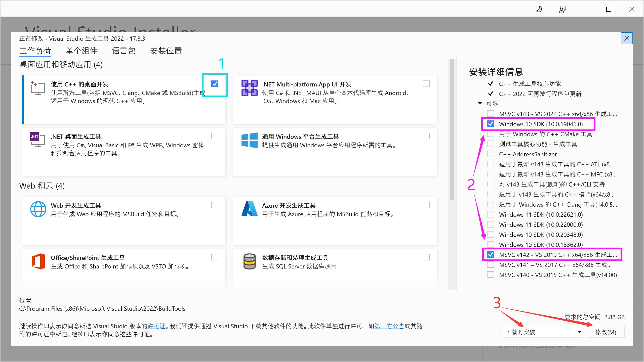Enable C++ modules for v143 build tools

coord(491,194)
